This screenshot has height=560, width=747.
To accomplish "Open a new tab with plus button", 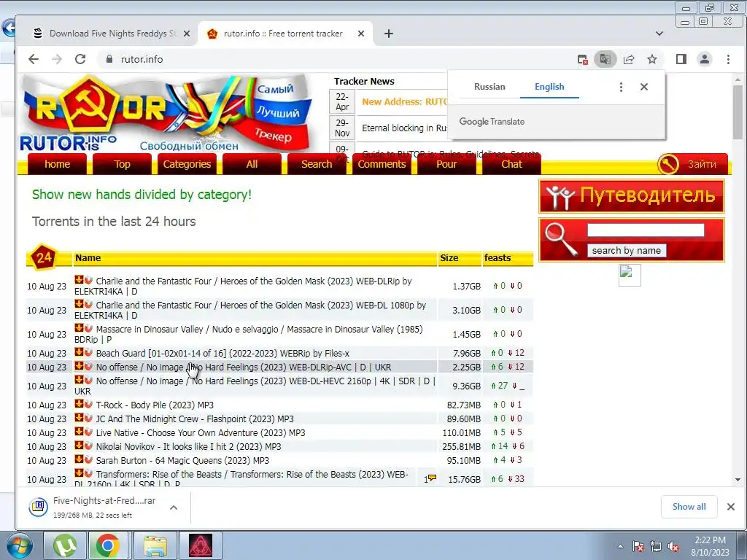I will click(x=389, y=34).
